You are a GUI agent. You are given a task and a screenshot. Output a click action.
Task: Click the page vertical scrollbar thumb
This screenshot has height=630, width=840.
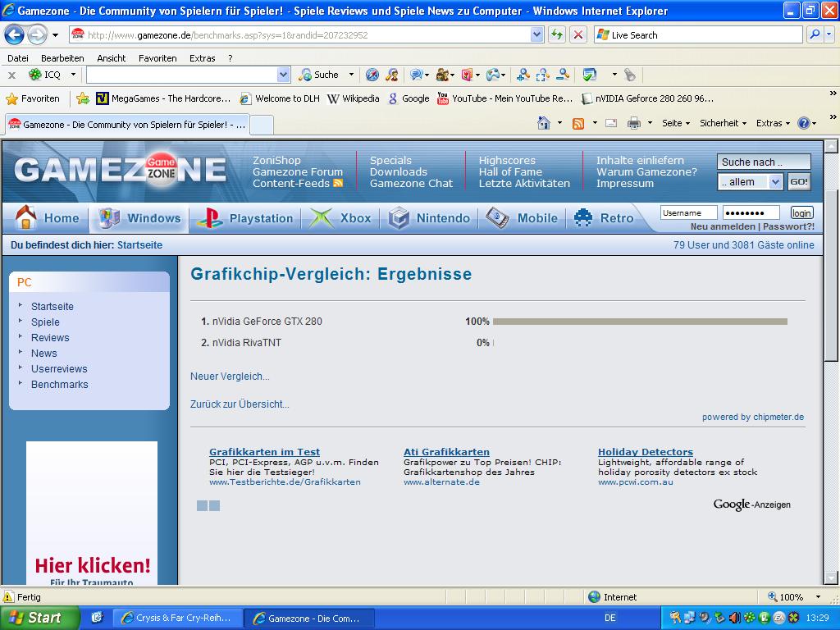(831, 276)
